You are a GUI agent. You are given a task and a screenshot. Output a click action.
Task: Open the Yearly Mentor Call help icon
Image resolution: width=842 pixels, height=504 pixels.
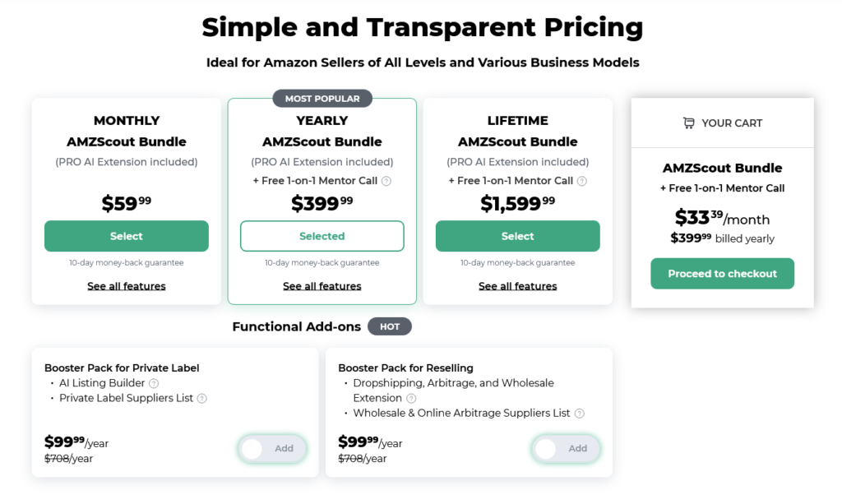(386, 181)
